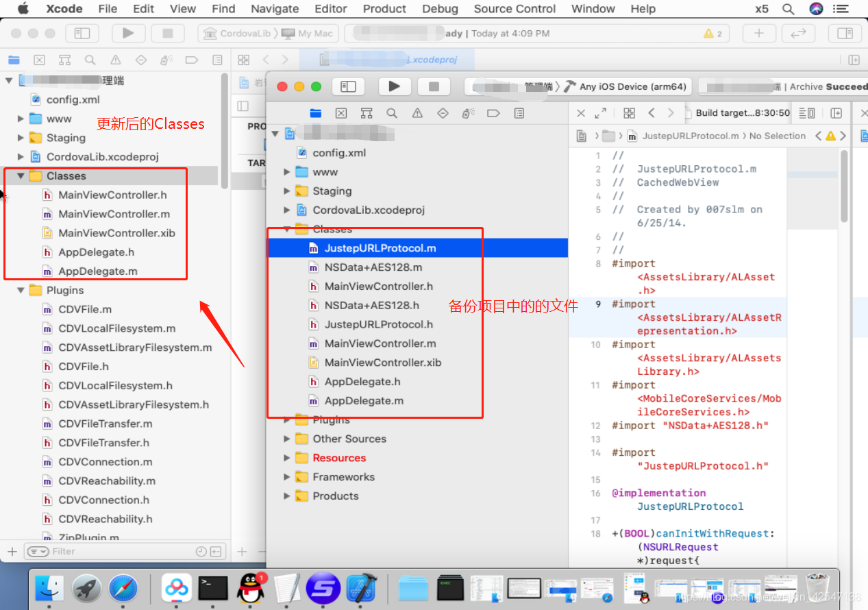The image size is (868, 610).
Task: Collapse Classes folder in back window
Action: (x=21, y=176)
